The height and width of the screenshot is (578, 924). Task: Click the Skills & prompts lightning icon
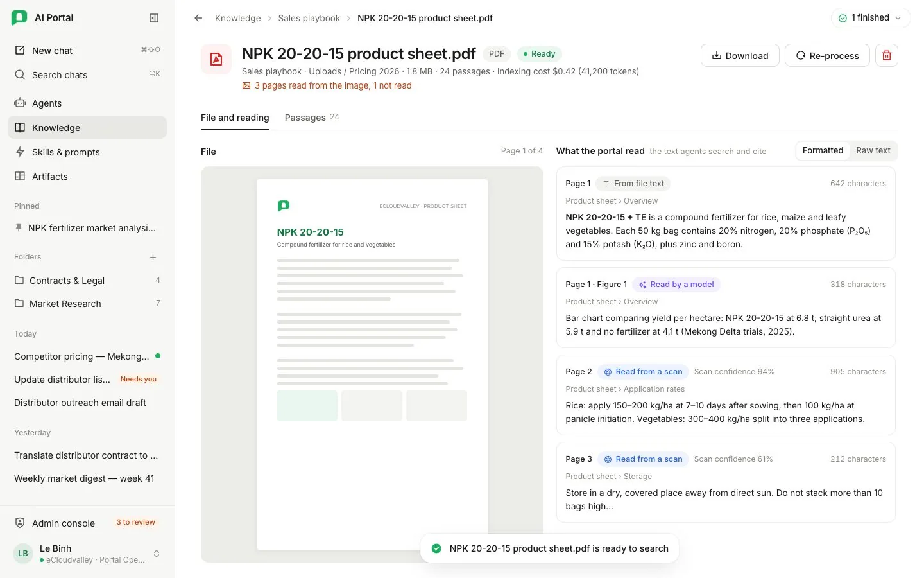(x=20, y=152)
